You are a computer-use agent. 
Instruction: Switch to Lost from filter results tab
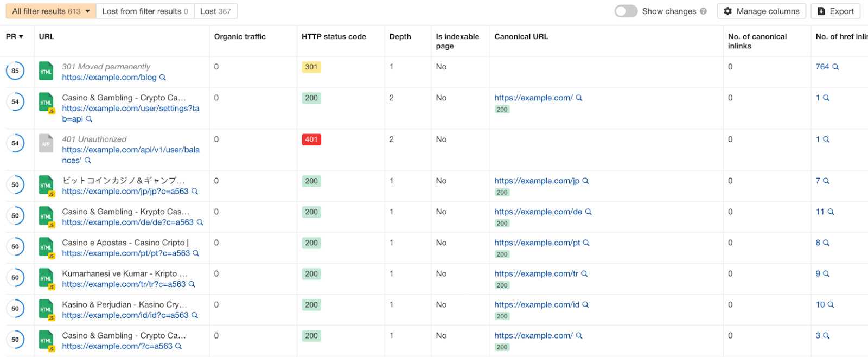145,11
